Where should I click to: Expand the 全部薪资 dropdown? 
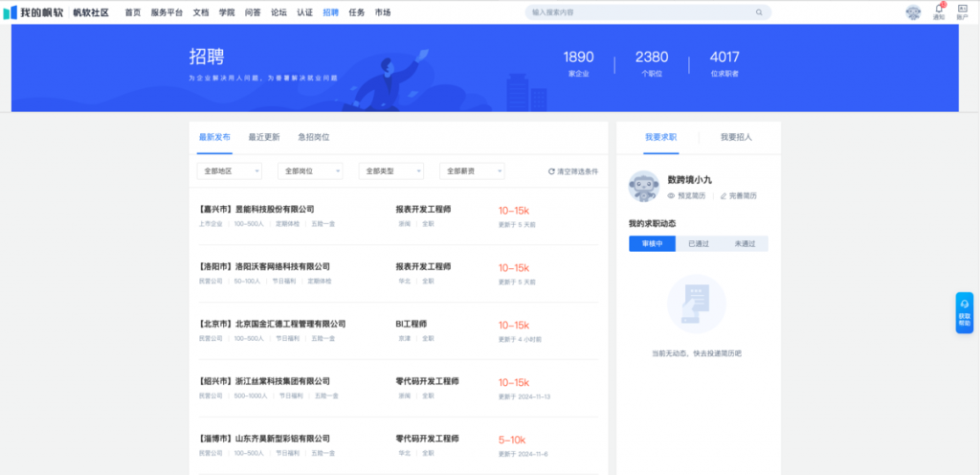coord(472,170)
